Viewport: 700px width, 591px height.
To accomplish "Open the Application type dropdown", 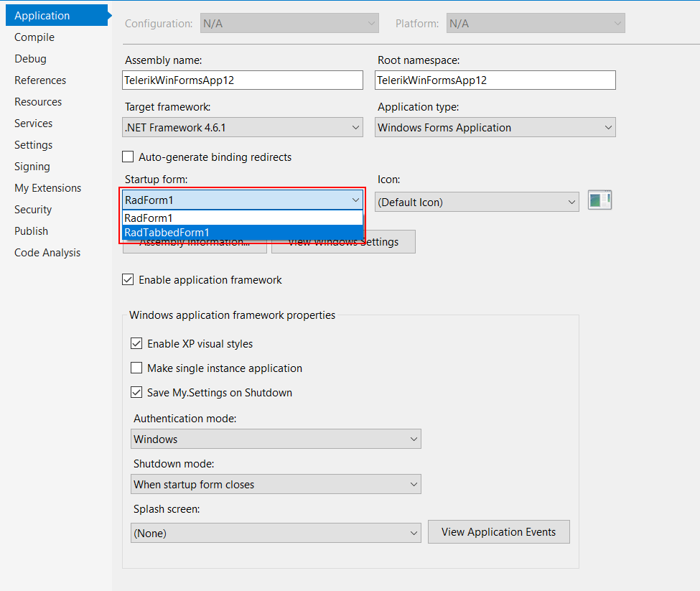I will 607,126.
